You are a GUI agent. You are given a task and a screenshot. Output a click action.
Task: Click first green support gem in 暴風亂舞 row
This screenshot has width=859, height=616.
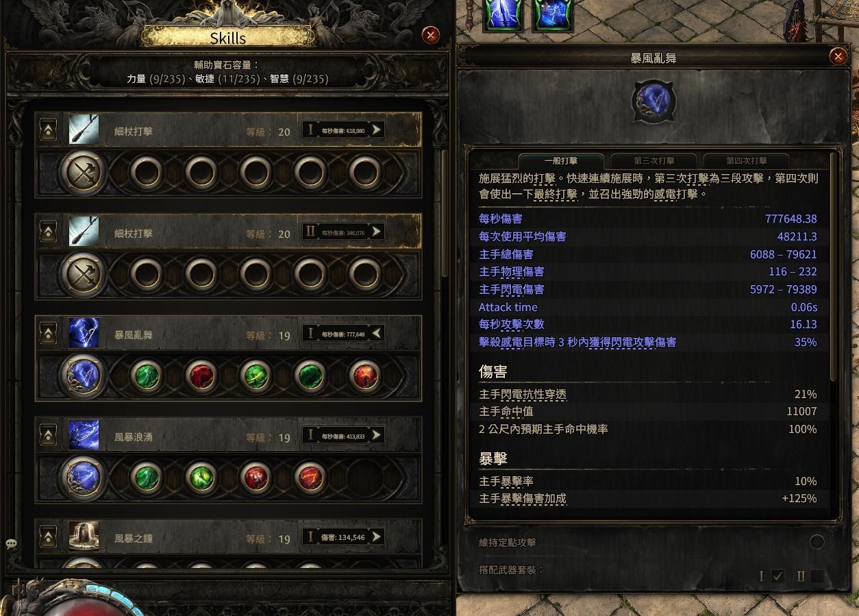(147, 376)
